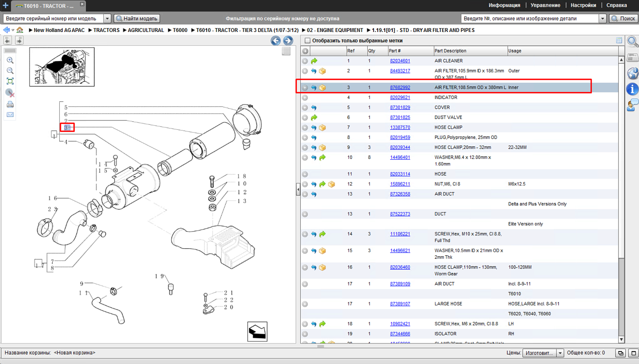Click the box icon in the 13387570 row
639x364 pixels.
tap(322, 128)
